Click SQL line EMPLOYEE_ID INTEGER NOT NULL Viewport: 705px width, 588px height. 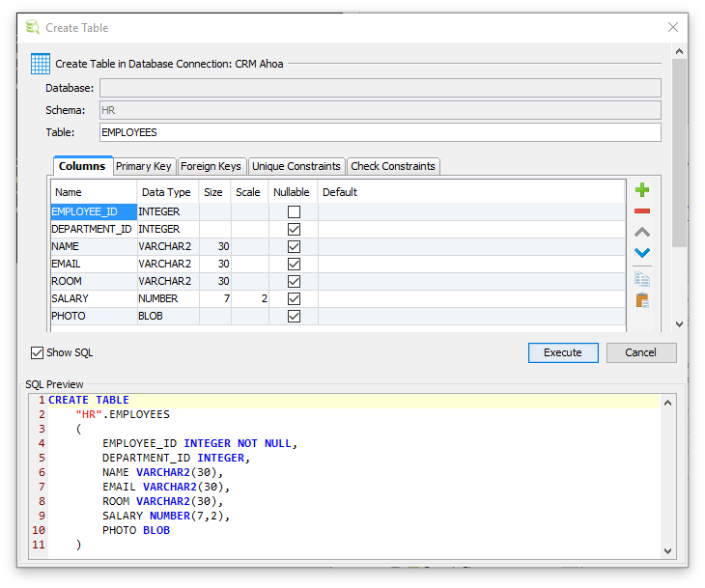(x=200, y=444)
